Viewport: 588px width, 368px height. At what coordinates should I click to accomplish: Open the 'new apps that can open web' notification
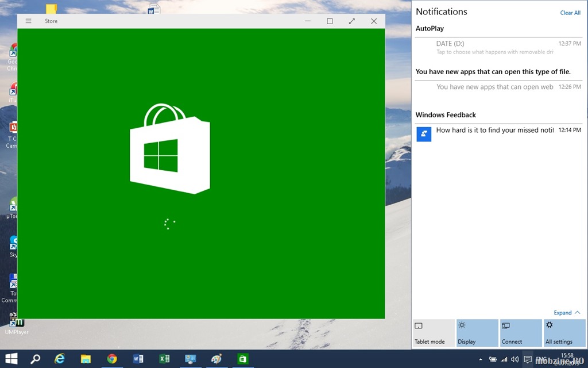[499, 87]
